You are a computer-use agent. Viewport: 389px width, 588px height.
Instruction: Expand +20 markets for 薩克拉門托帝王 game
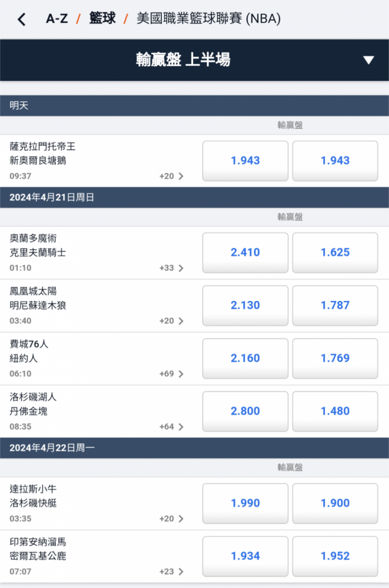click(171, 176)
